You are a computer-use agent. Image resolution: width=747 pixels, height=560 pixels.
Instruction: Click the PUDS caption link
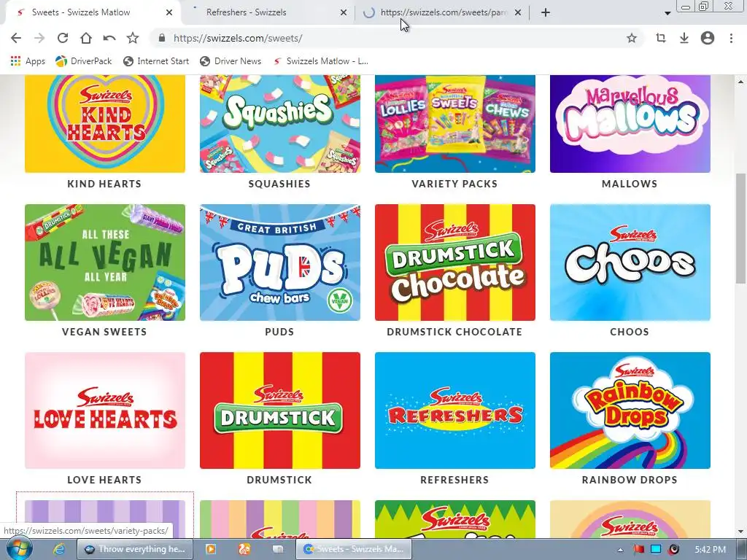click(x=279, y=332)
